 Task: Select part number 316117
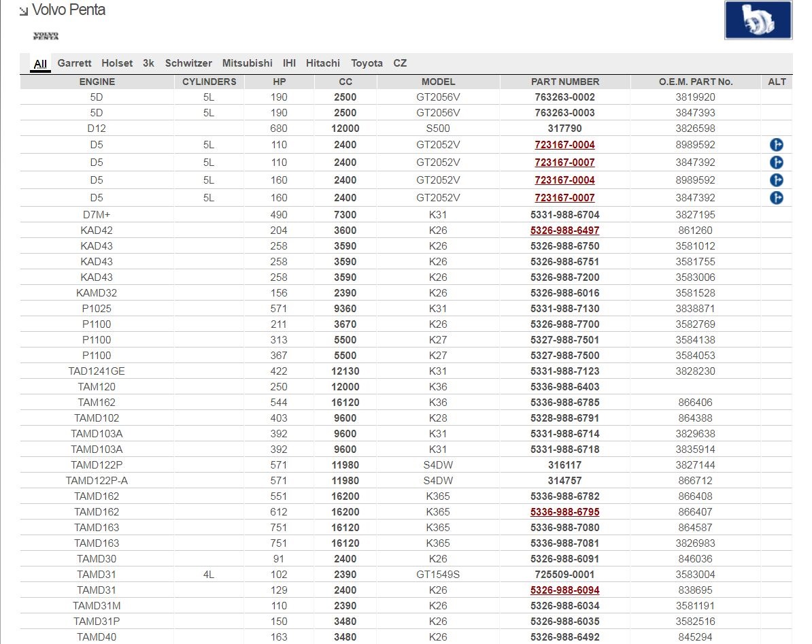(564, 465)
